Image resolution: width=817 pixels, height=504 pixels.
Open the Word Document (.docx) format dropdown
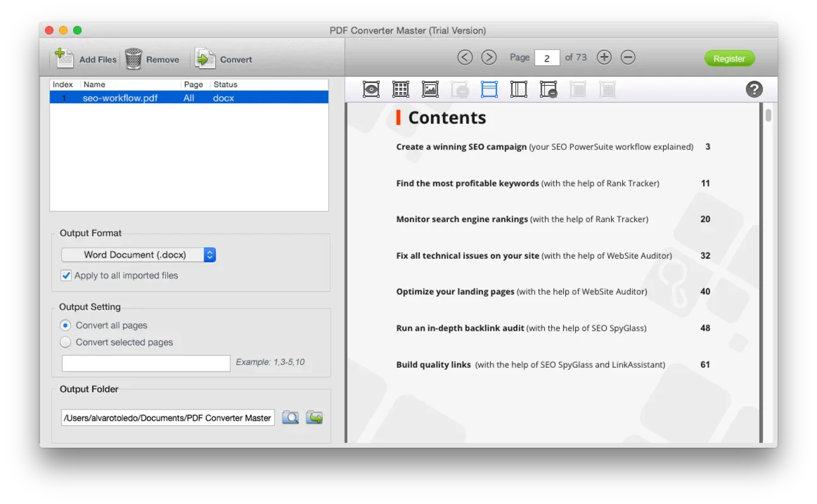tap(139, 255)
